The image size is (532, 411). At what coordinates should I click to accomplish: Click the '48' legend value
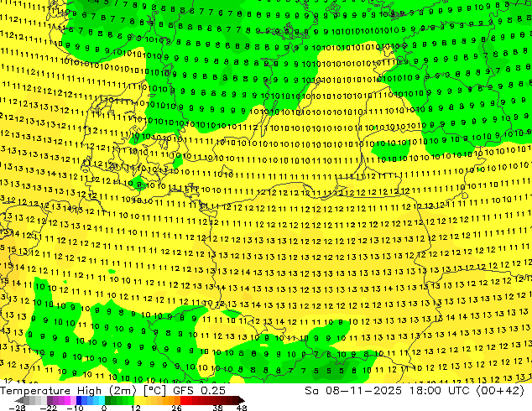click(x=242, y=408)
